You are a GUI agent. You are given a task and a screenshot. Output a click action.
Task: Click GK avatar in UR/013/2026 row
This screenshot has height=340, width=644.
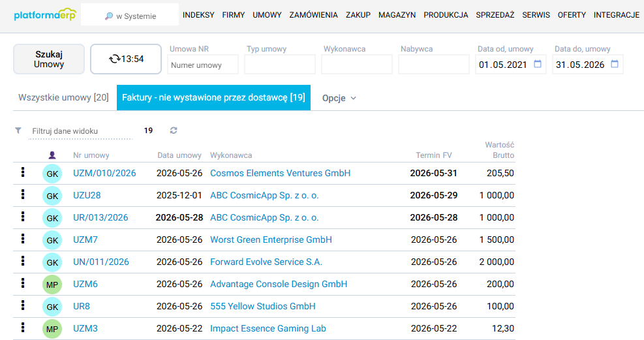pyautogui.click(x=52, y=218)
